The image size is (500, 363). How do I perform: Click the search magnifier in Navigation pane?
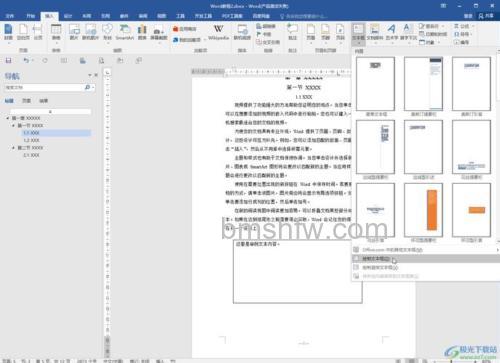(x=87, y=87)
